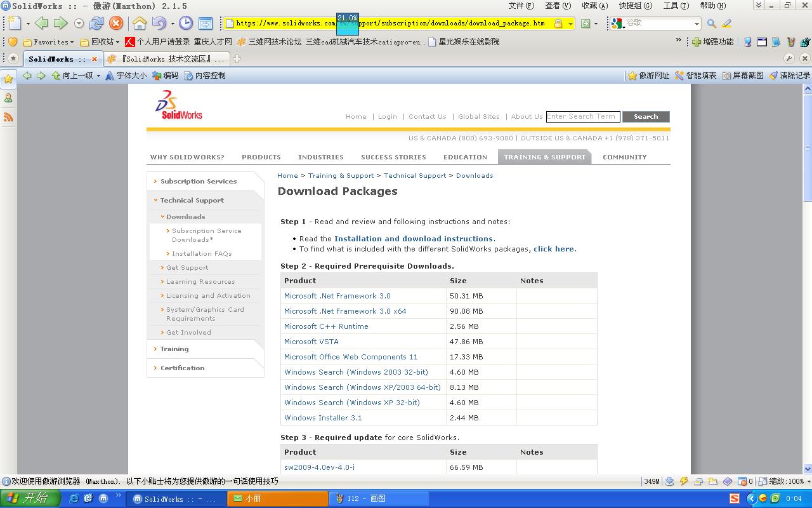The height and width of the screenshot is (508, 812).
Task: Open the Installation FAQs sidebar item
Action: point(202,254)
